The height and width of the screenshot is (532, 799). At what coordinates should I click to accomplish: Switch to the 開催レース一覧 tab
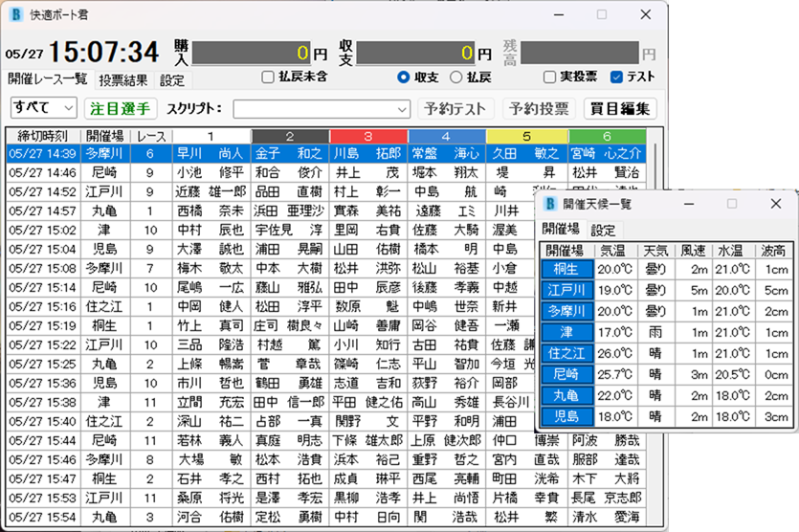point(48,79)
